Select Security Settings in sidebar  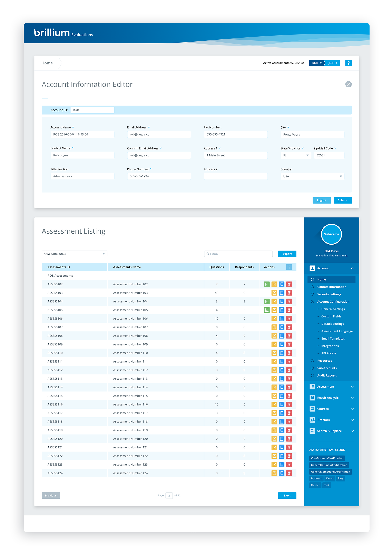(x=329, y=294)
